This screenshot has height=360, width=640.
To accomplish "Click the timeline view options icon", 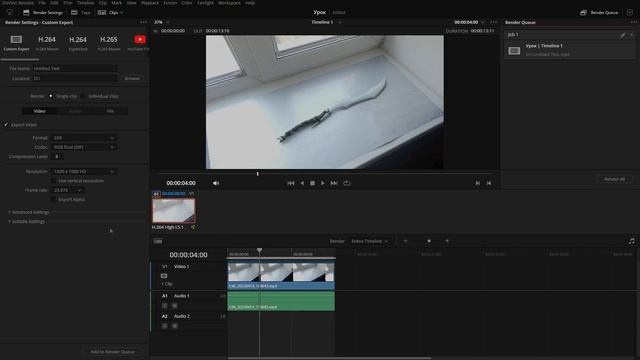I will coord(158,241).
